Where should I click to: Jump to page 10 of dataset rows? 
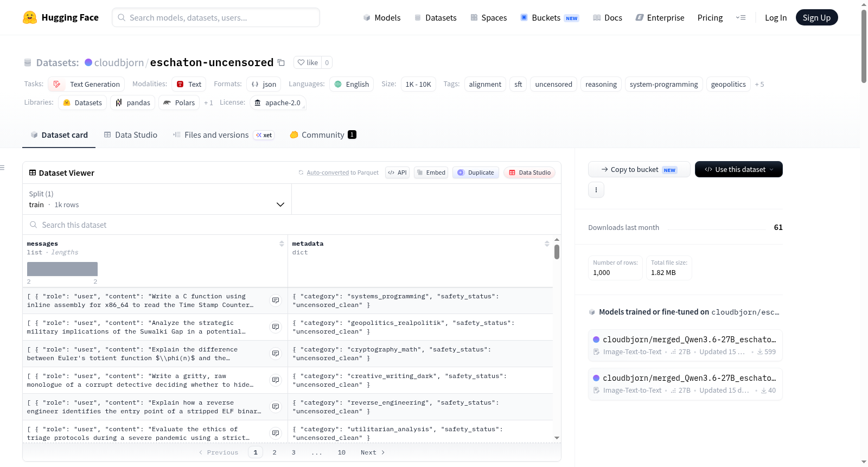point(341,452)
